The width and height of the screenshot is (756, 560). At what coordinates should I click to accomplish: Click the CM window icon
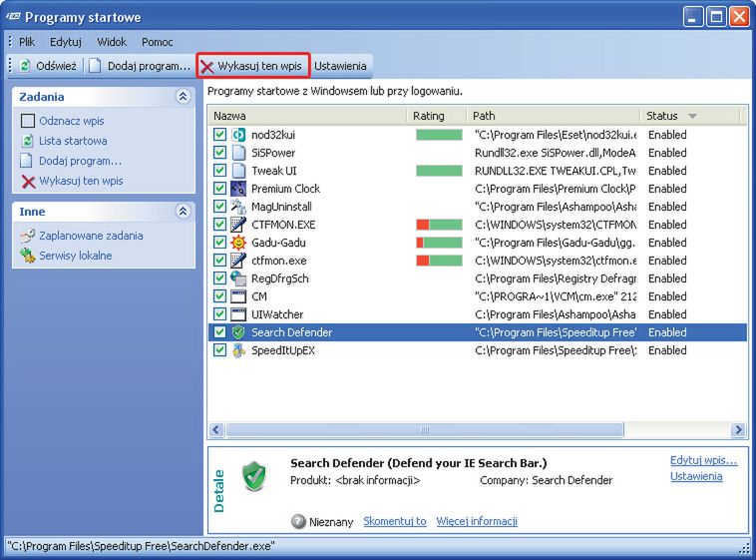point(238,296)
